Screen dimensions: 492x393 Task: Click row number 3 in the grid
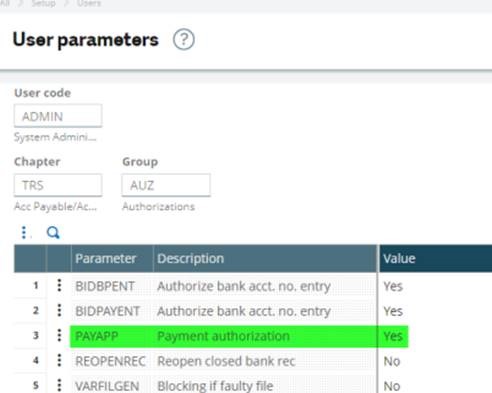point(36,335)
